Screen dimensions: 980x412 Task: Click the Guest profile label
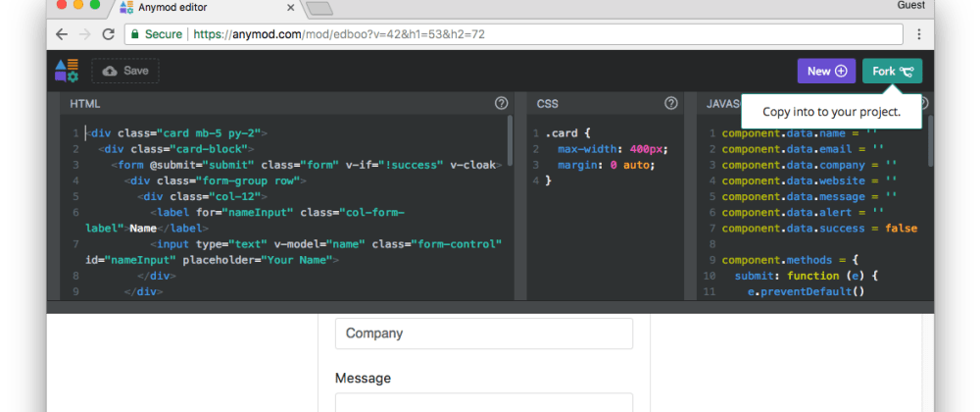tap(910, 5)
